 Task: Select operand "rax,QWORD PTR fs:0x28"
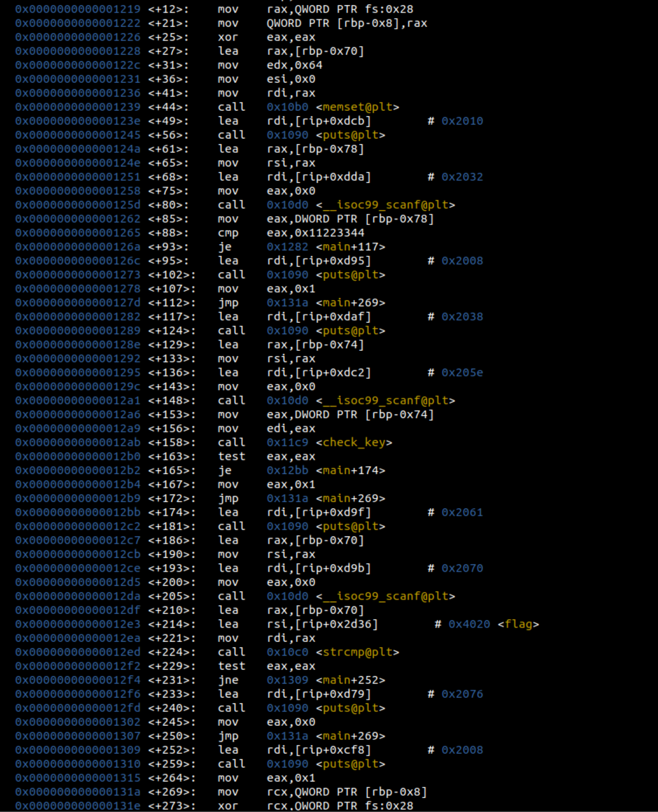(340, 9)
